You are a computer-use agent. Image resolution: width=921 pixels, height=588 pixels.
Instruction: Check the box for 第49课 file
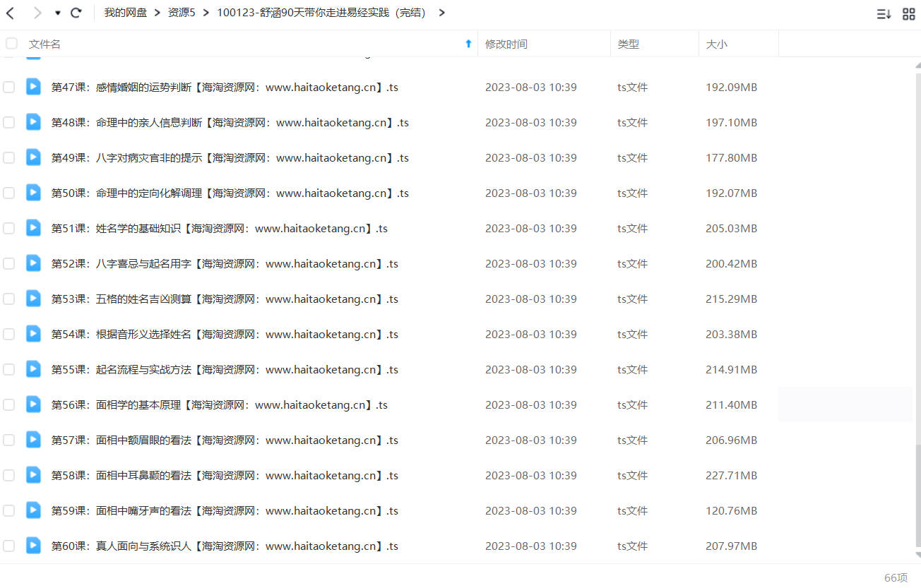click(8, 157)
